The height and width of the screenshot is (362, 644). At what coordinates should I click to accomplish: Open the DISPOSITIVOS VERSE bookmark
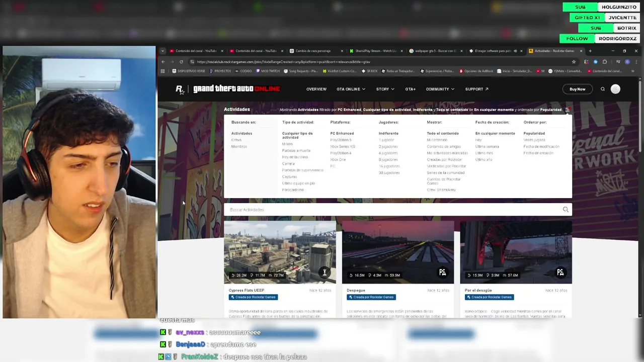click(x=189, y=71)
